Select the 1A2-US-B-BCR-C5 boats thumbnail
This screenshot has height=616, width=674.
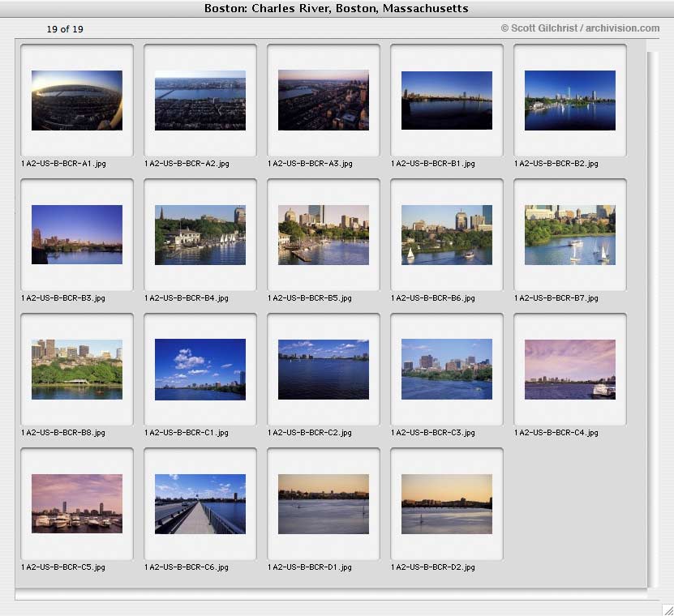(x=77, y=504)
